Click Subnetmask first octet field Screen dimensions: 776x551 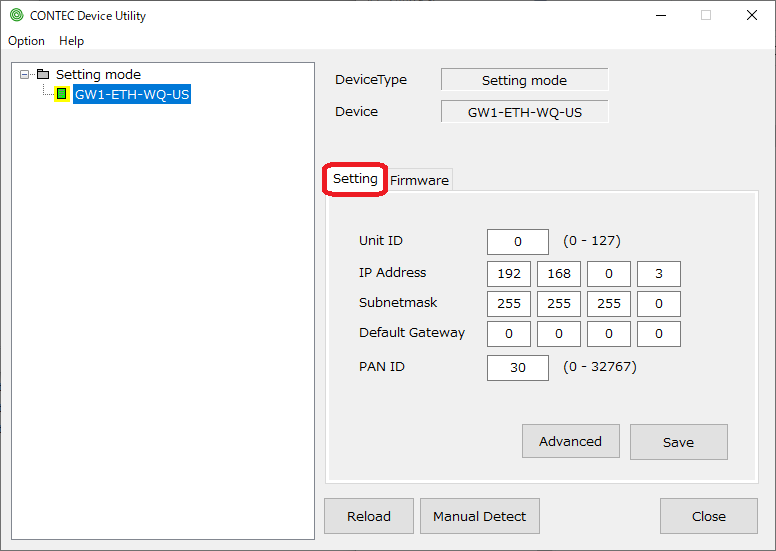pyautogui.click(x=509, y=304)
